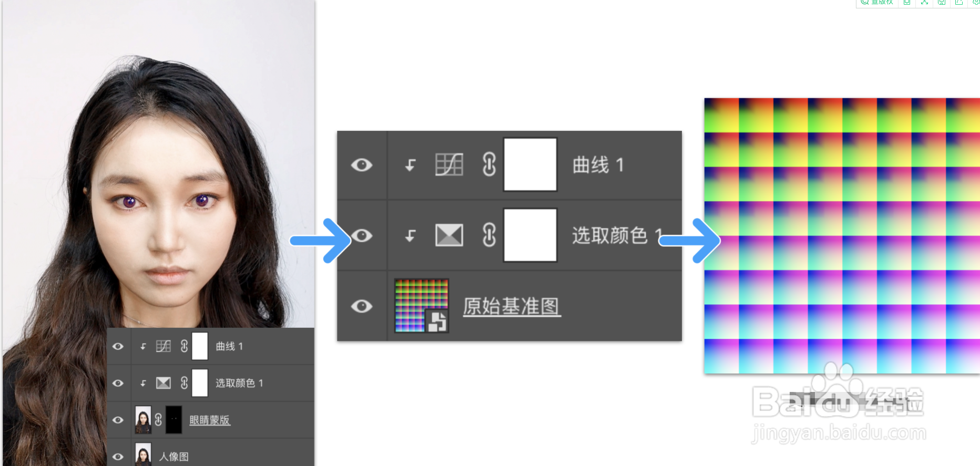Click the clipping mask arrow on enlarged 选取颜色 1 row
This screenshot has height=466, width=980.
coord(411,236)
